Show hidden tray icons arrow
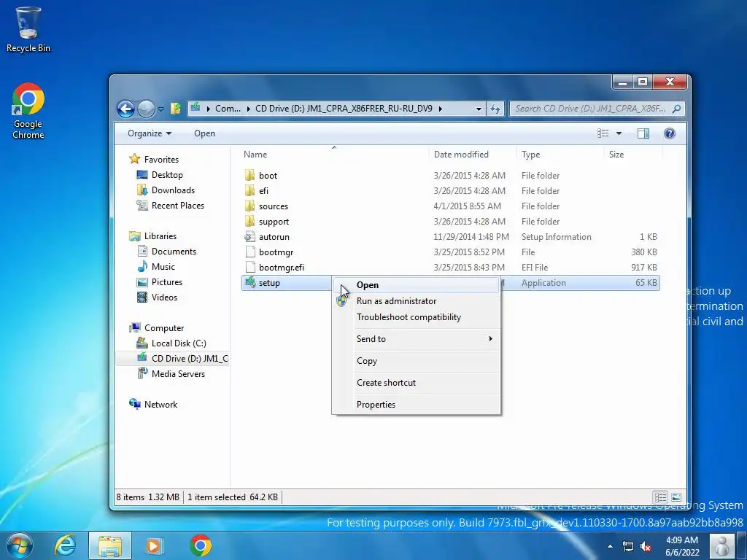This screenshot has height=560, width=747. 610,546
